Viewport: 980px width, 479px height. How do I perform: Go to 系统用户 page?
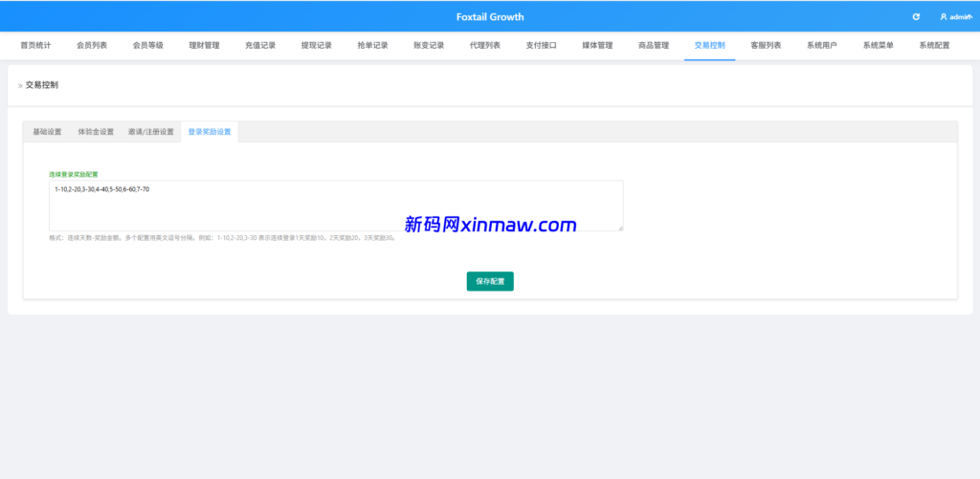tap(822, 46)
